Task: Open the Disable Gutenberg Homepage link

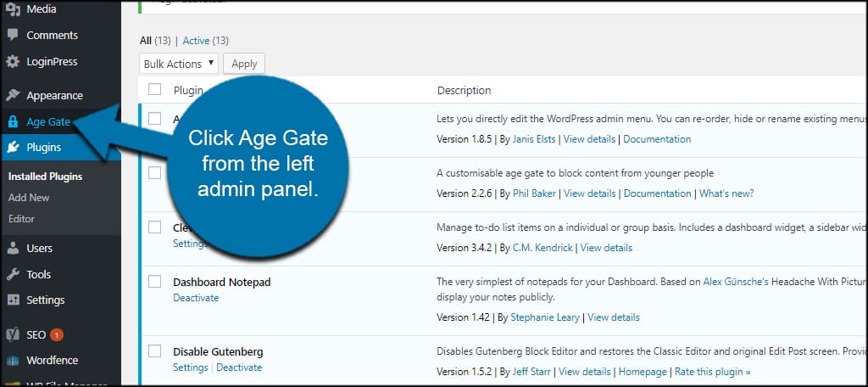Action: click(643, 372)
